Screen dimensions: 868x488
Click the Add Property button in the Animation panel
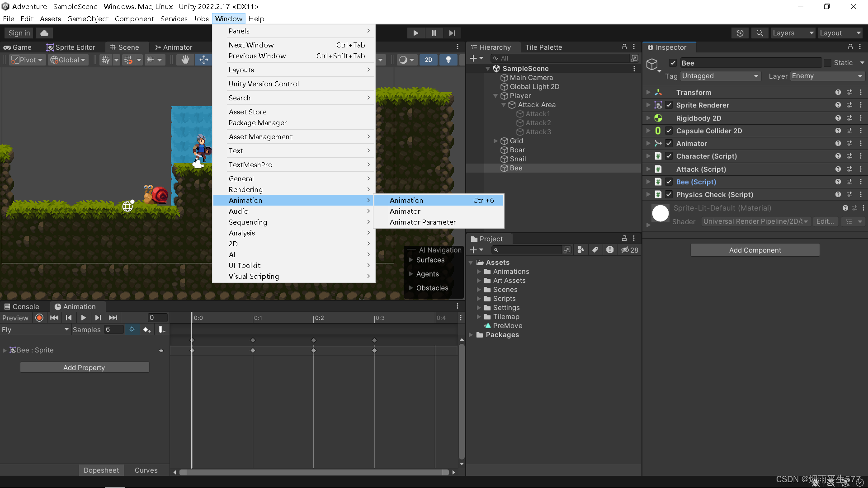click(x=84, y=367)
